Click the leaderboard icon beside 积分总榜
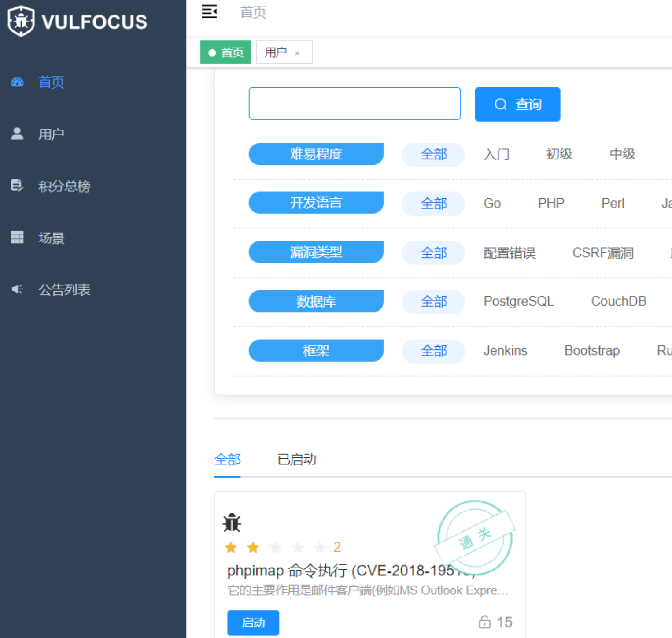Viewport: 672px width, 638px height. pos(17,185)
